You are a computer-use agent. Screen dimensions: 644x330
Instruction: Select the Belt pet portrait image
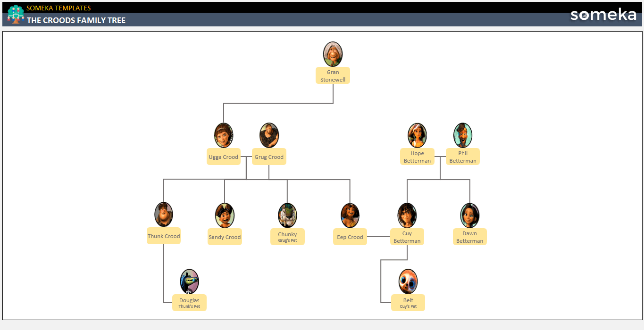(408, 281)
